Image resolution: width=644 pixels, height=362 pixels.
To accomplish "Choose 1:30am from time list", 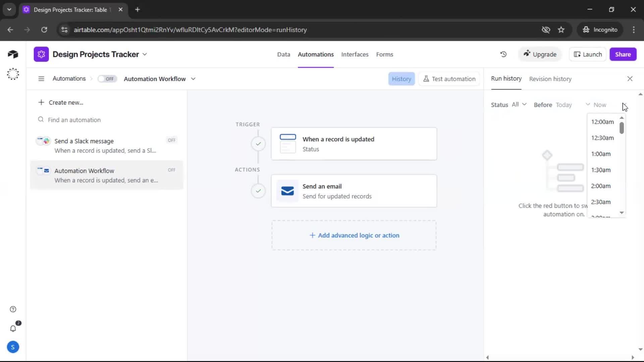I will pyautogui.click(x=603, y=170).
